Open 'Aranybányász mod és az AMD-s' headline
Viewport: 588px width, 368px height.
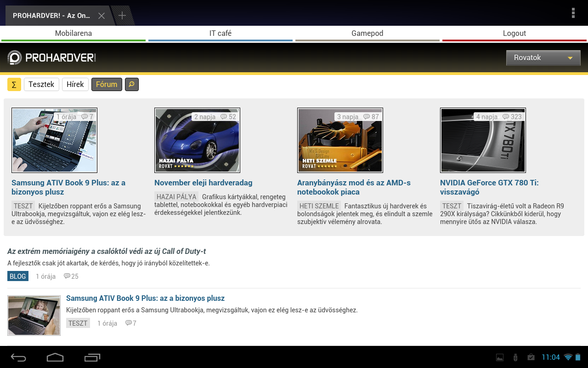(354, 188)
